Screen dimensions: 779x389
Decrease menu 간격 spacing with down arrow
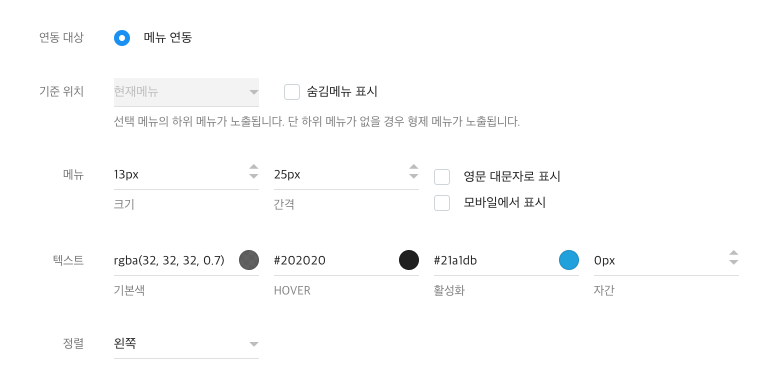click(x=414, y=176)
